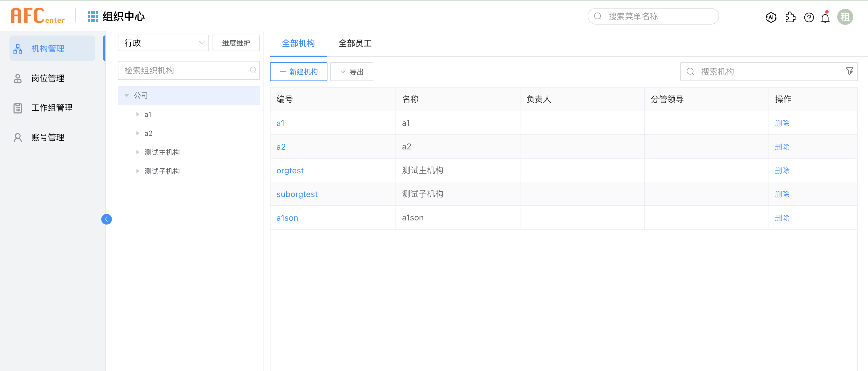Open the app grid menu icon
The height and width of the screenshot is (371, 868).
point(93,17)
